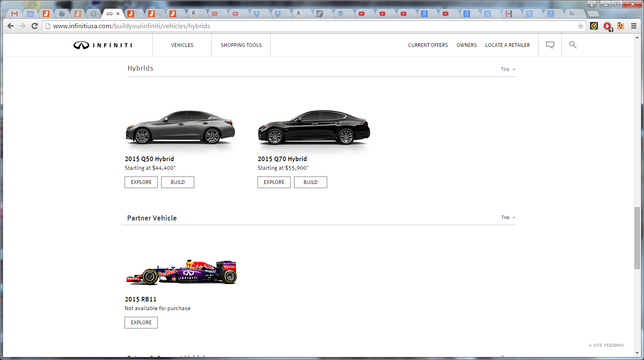The image size is (644, 360).
Task: Open a new browser tab
Action: [593, 14]
